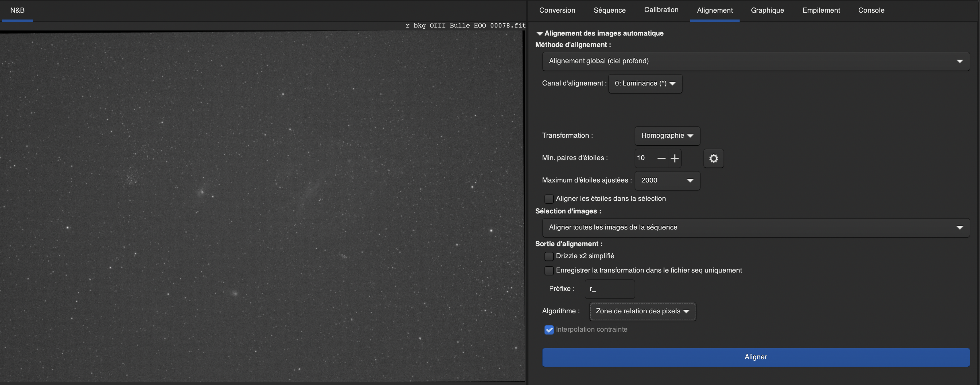Open the Empilement tab
This screenshot has width=980, height=385.
(x=821, y=10)
